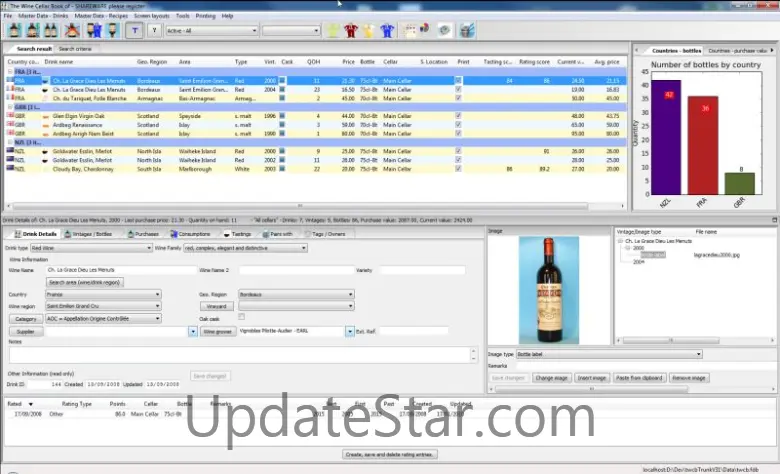Toggle Print checkbox for Cloudy Bay Chardonnay
This screenshot has height=474, width=780.
point(458,169)
